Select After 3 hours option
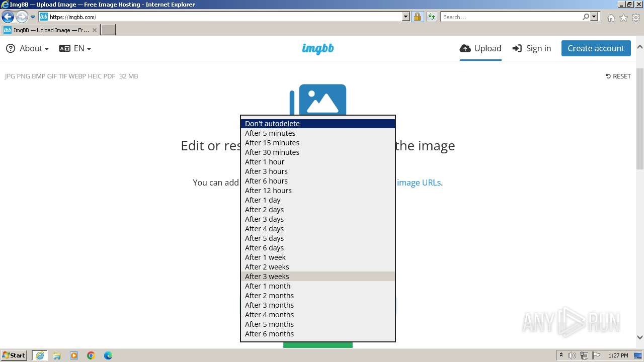Viewport: 644px width, 362px height. 318,171
